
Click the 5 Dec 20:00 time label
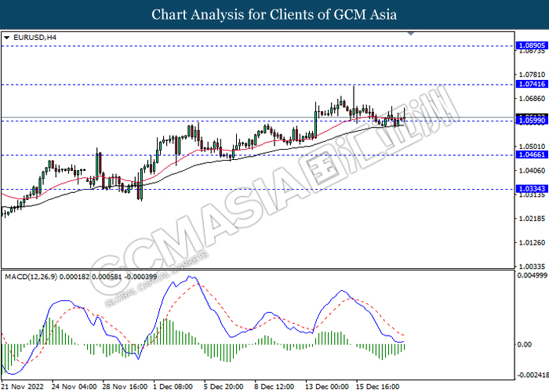[224, 387]
